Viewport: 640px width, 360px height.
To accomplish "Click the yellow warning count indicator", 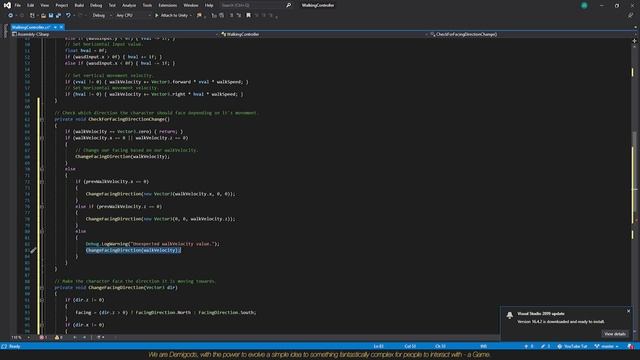I will coord(59,338).
